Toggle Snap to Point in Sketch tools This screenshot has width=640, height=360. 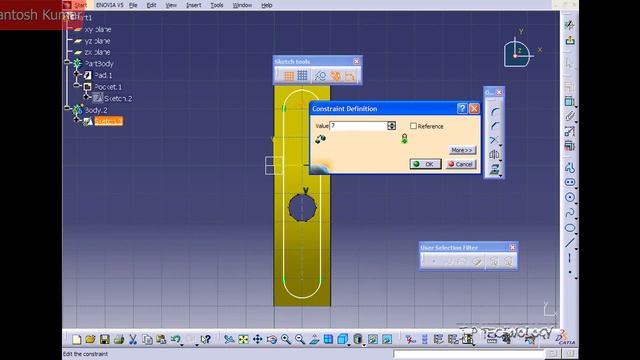302,76
